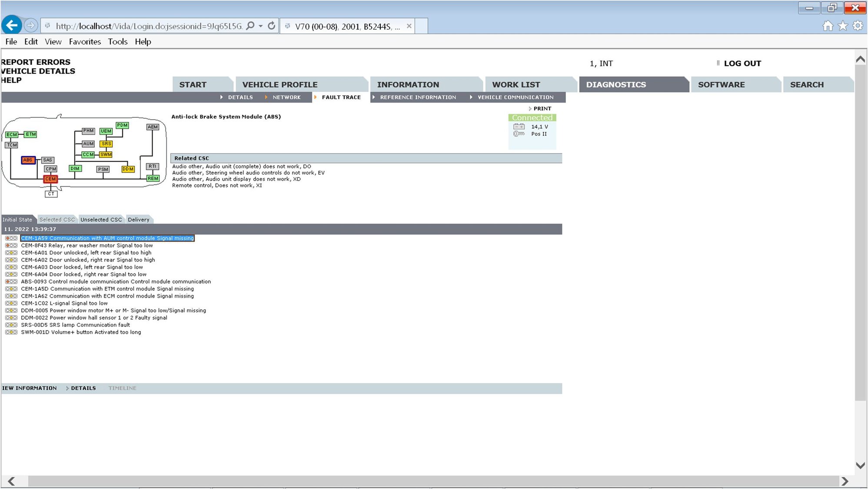Click the PRINT link
Viewport: 868px width, 489px height.
click(542, 109)
